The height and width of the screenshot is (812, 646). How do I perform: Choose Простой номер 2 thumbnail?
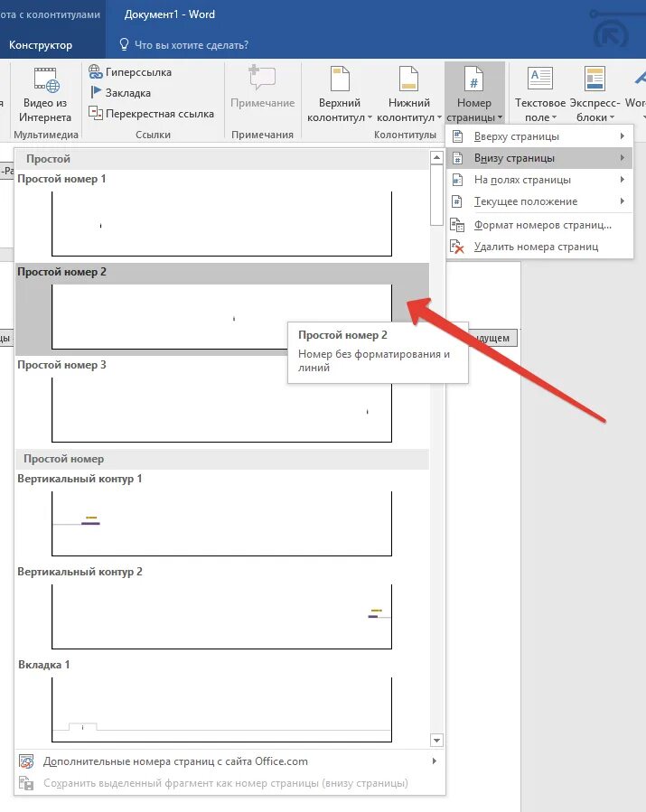point(221,316)
